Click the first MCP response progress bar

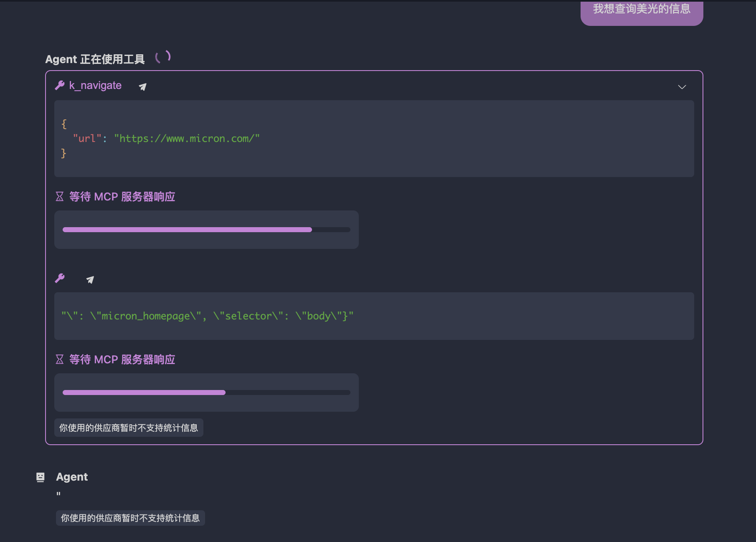pos(206,230)
